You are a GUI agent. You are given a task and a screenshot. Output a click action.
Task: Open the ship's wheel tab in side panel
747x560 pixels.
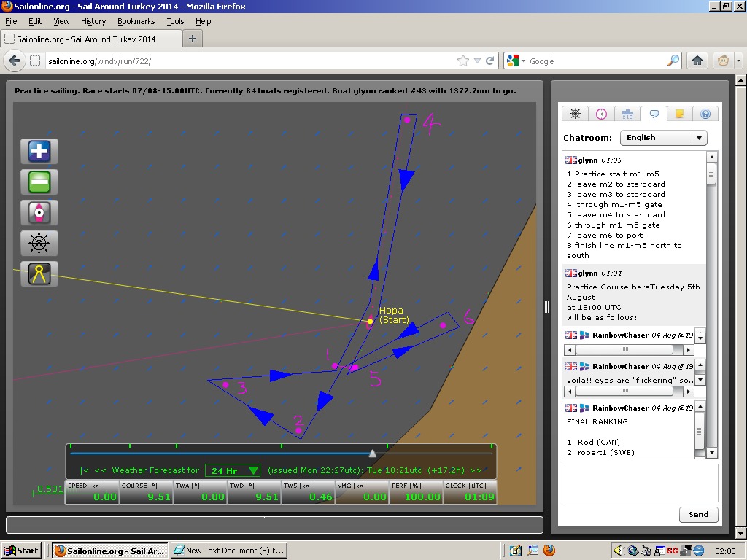tap(575, 114)
